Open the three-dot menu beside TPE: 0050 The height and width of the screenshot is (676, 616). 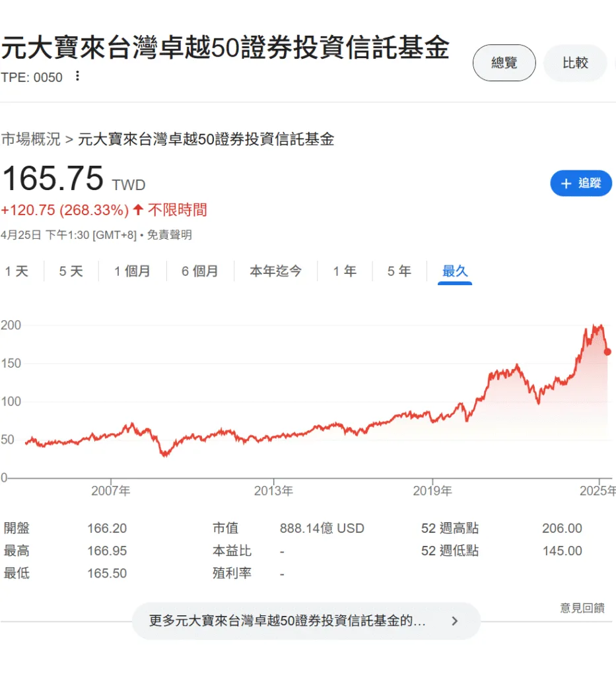(x=78, y=76)
